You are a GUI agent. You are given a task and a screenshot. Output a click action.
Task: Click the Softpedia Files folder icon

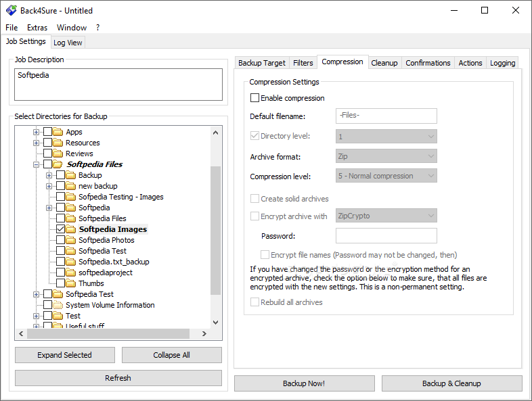point(58,164)
